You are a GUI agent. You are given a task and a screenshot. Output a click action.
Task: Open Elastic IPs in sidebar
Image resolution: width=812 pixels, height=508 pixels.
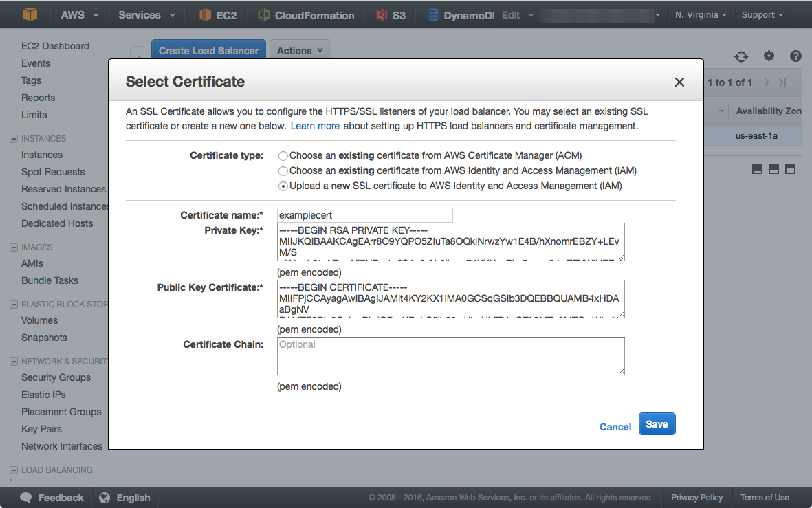44,395
